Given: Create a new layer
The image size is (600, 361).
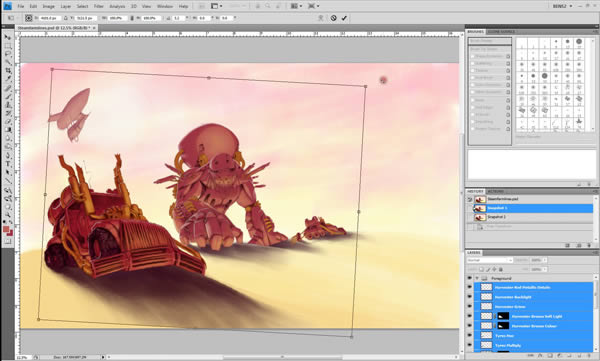Looking at the screenshot, I should pyautogui.click(x=579, y=356).
